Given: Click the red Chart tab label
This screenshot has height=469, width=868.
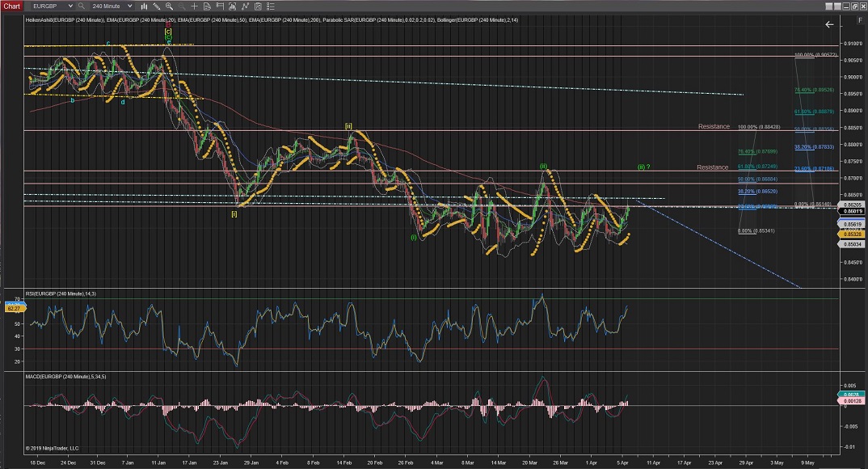Looking at the screenshot, I should pos(11,6).
